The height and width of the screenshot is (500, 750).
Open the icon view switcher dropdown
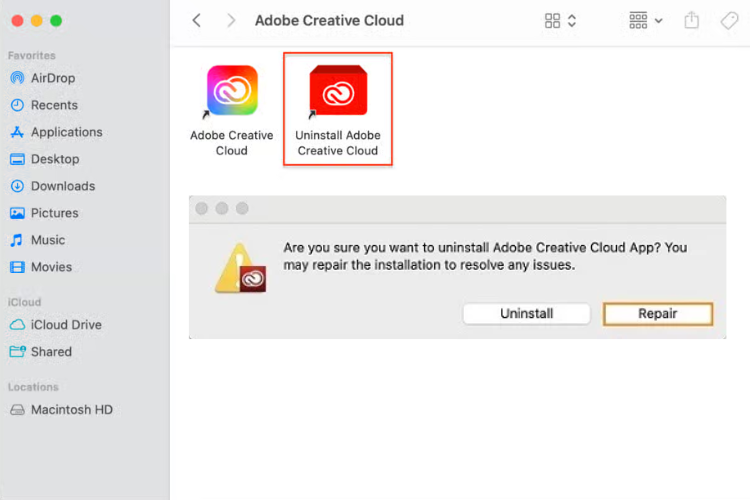(560, 21)
